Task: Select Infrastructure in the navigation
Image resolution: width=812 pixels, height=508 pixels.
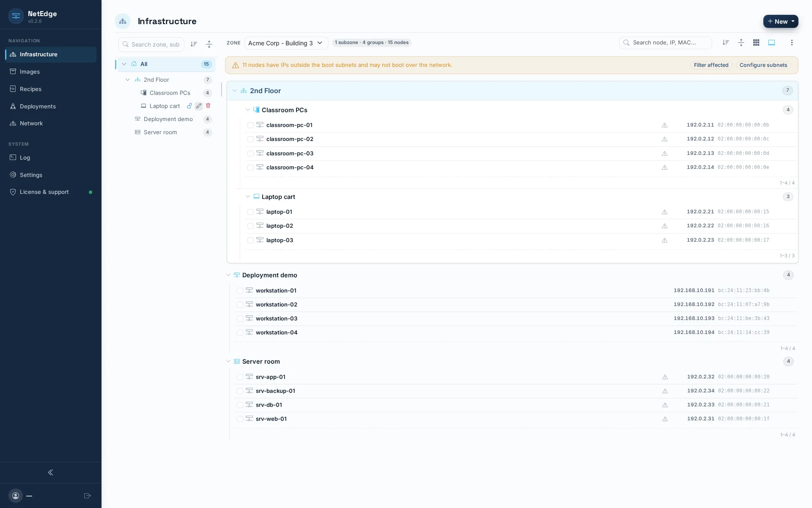Action: 51,54
